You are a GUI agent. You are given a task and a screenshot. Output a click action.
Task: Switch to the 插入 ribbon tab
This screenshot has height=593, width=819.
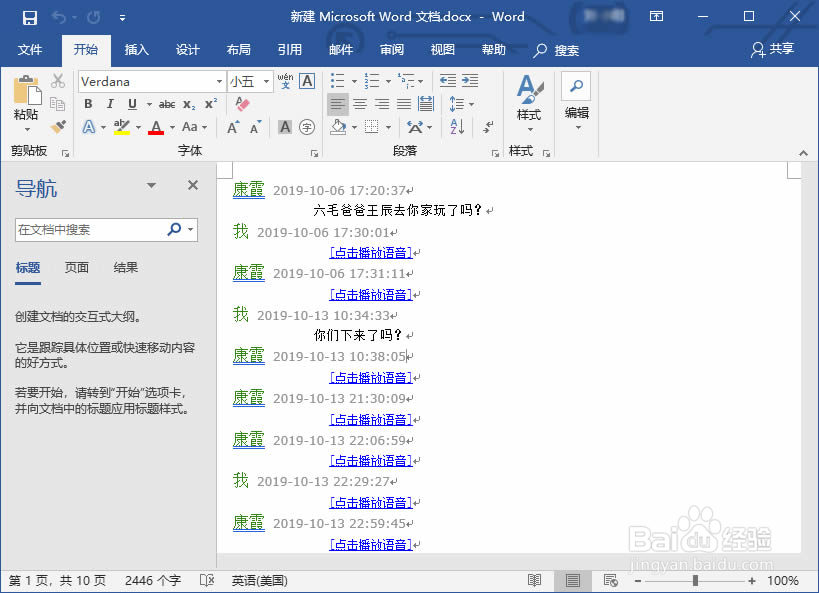click(135, 50)
